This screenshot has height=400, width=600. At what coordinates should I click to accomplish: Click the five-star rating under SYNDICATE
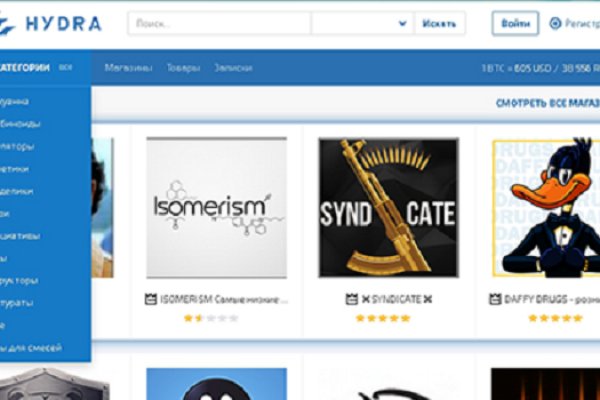coord(385,318)
